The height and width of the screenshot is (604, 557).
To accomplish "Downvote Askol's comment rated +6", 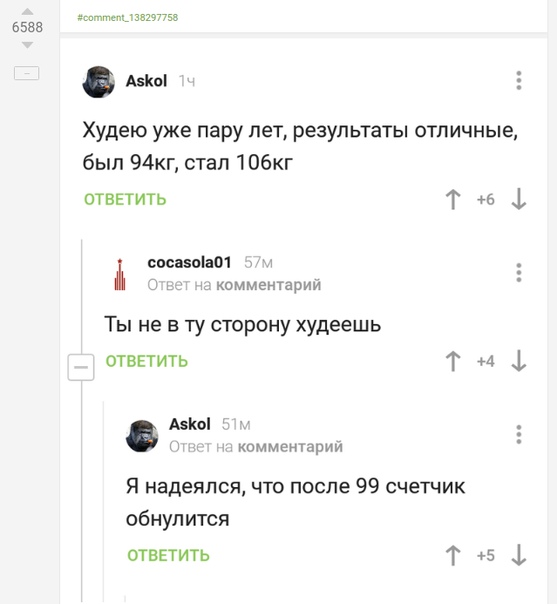I will click(x=518, y=199).
